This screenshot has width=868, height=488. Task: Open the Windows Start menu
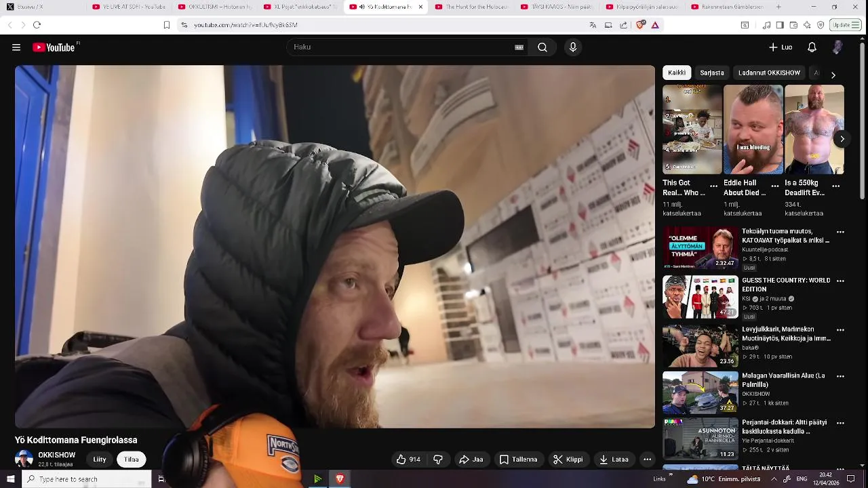point(10,479)
